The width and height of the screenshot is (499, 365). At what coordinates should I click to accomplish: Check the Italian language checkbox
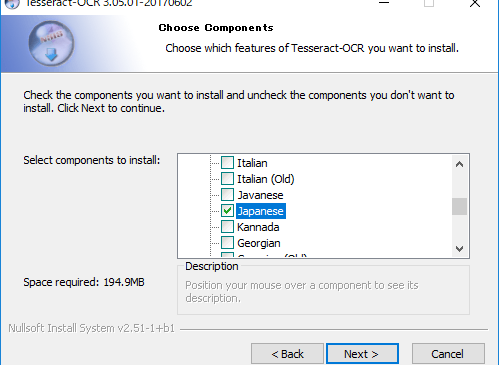(227, 163)
